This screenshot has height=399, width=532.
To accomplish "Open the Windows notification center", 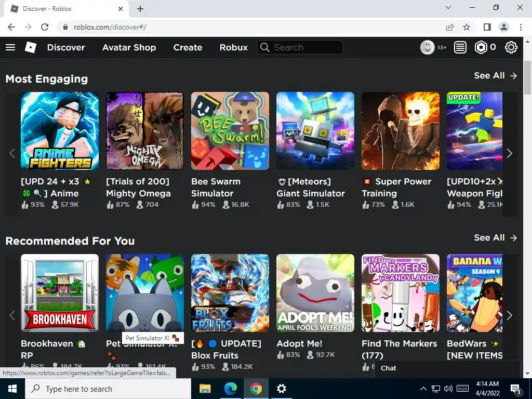I will pyautogui.click(x=516, y=389).
